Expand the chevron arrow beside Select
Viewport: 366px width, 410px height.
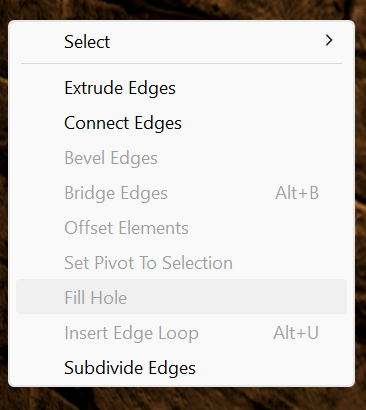[329, 40]
